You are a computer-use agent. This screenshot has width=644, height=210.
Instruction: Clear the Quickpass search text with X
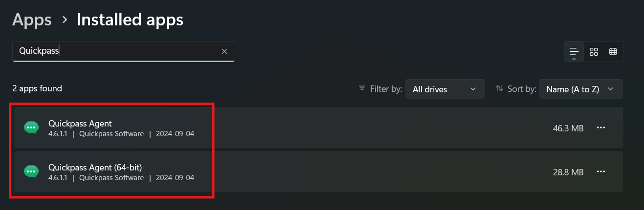pyautogui.click(x=224, y=51)
